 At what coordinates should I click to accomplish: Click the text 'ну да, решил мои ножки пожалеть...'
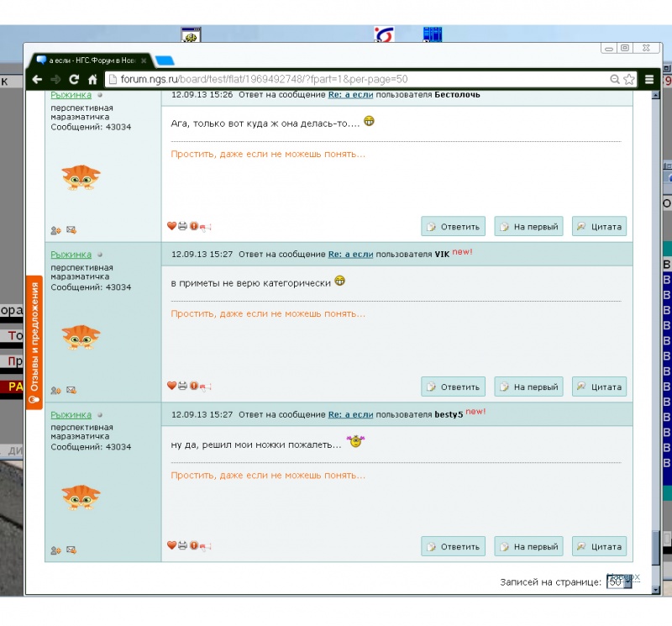coord(256,445)
